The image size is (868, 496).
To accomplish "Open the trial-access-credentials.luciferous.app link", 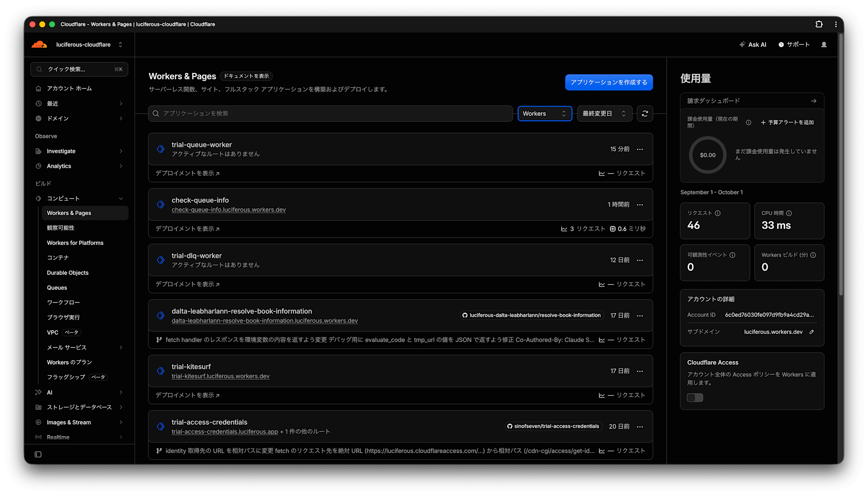I will click(x=225, y=432).
